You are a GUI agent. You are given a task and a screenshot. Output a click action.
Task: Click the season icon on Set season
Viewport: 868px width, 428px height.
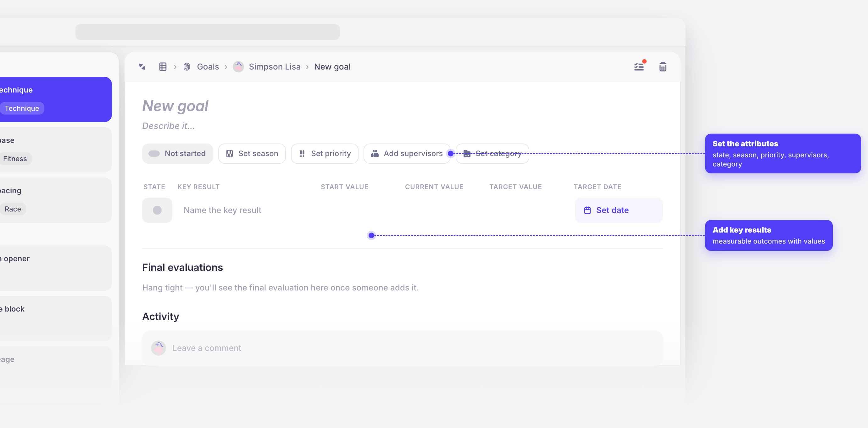click(x=230, y=154)
